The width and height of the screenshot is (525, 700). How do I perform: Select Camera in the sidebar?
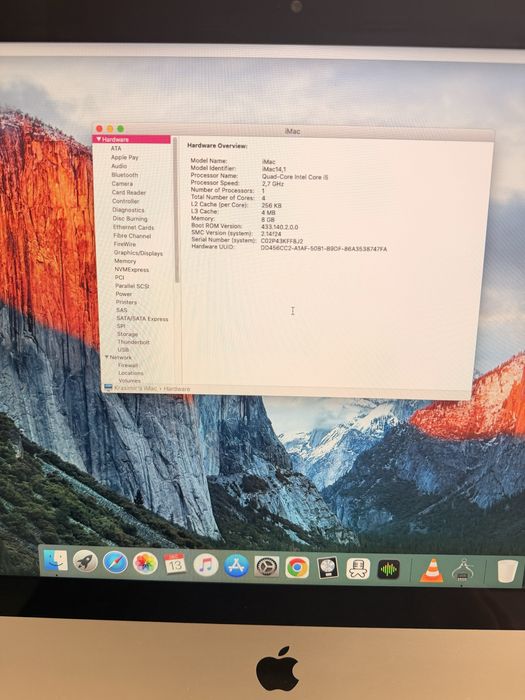point(122,183)
